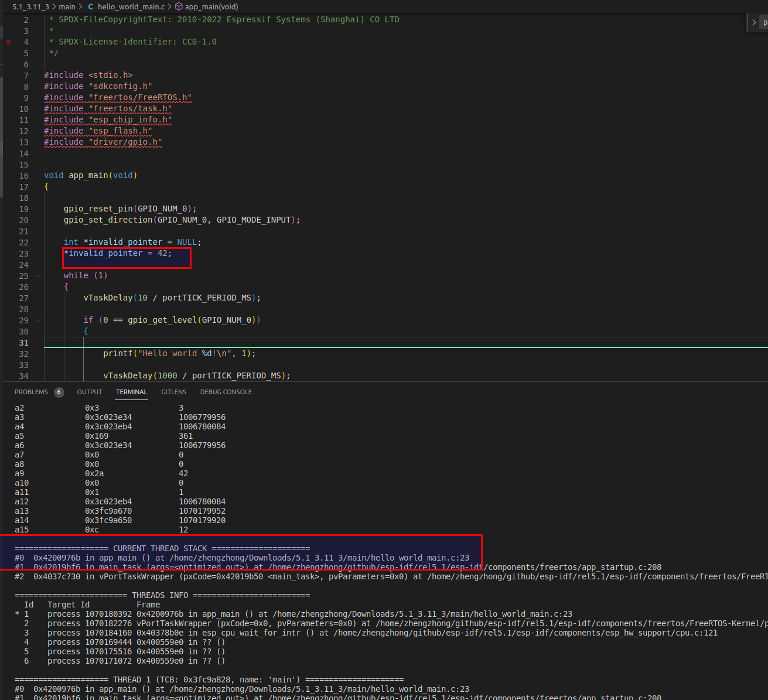
Task: Click the '*invalid_pointer = 42;' line
Action: tap(118, 253)
